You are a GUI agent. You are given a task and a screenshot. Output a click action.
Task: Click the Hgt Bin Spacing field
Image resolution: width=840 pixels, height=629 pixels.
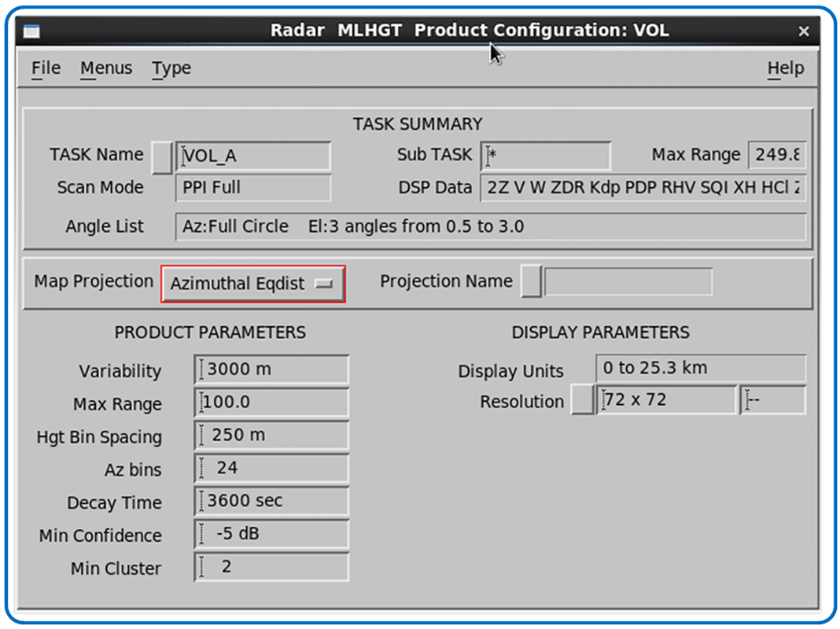(271, 436)
